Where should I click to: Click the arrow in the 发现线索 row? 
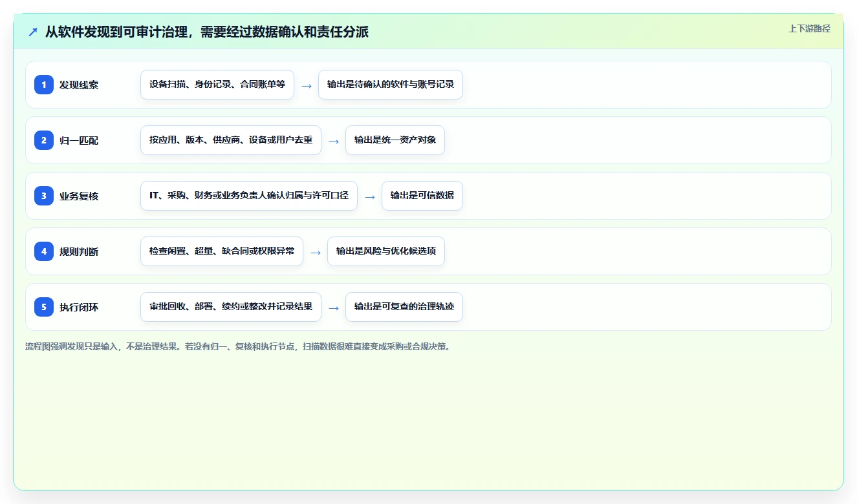307,85
